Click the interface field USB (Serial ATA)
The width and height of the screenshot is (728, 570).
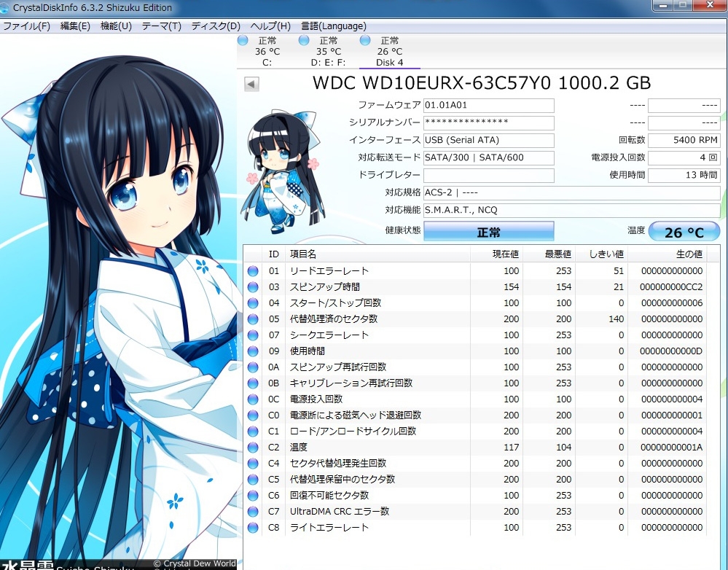click(488, 140)
